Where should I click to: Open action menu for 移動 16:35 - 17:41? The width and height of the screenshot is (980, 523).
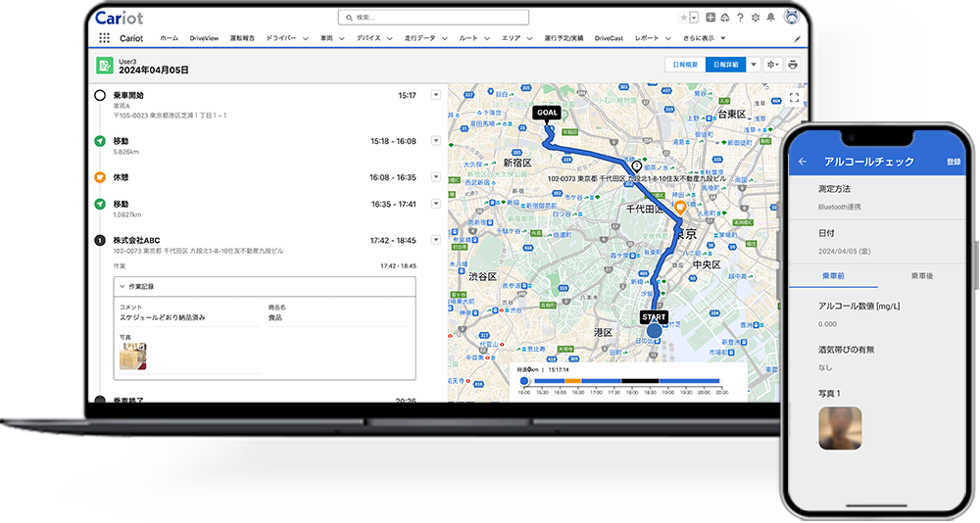436,203
